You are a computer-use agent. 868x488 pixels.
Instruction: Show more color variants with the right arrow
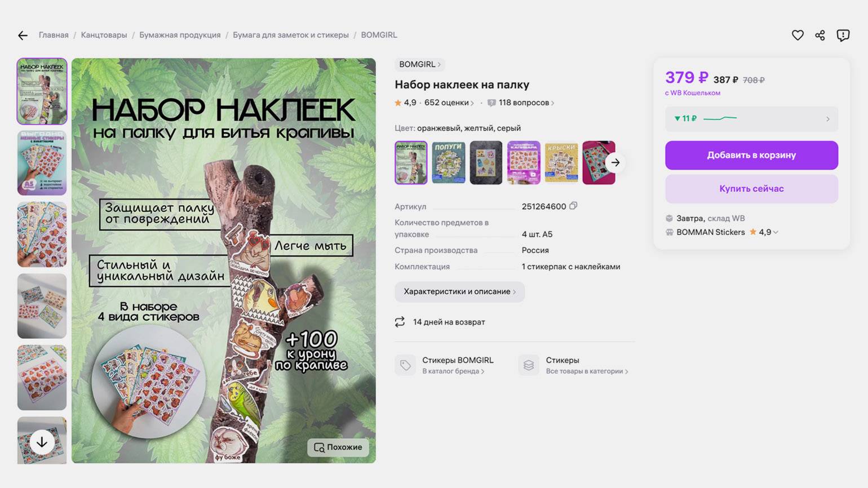pyautogui.click(x=615, y=162)
